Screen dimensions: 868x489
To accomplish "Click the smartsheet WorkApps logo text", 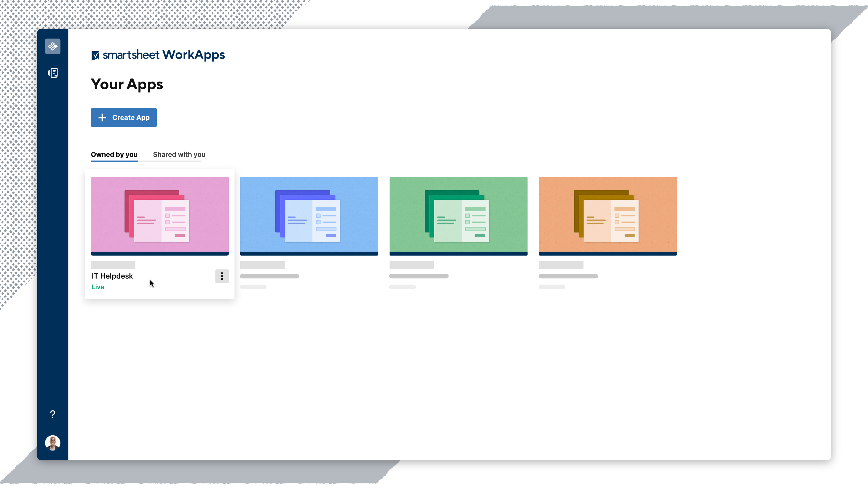I will (x=164, y=55).
